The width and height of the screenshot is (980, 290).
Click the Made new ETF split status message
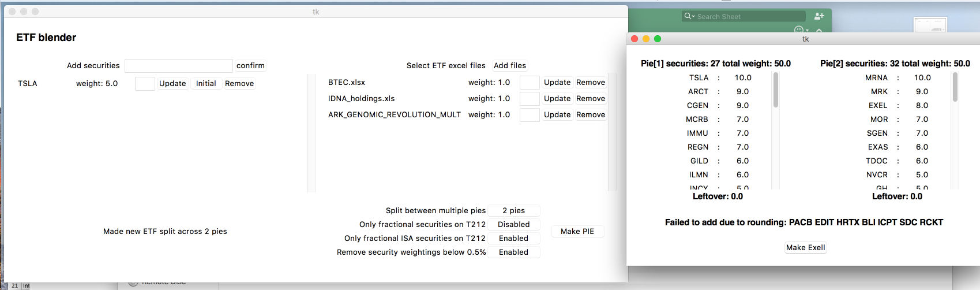click(165, 231)
